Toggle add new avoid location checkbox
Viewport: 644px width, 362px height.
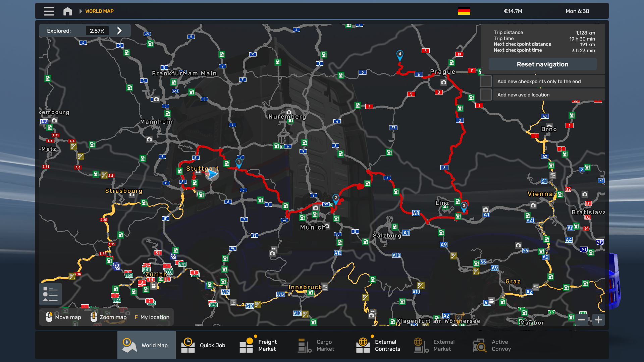[x=485, y=95]
